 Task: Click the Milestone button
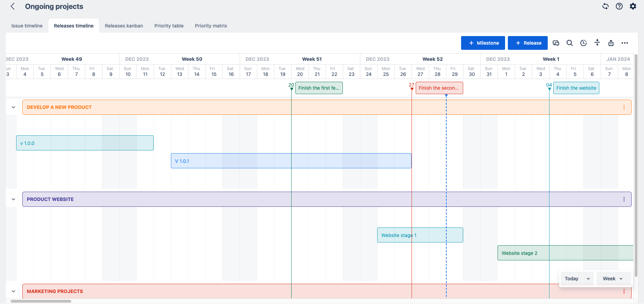pyautogui.click(x=483, y=43)
